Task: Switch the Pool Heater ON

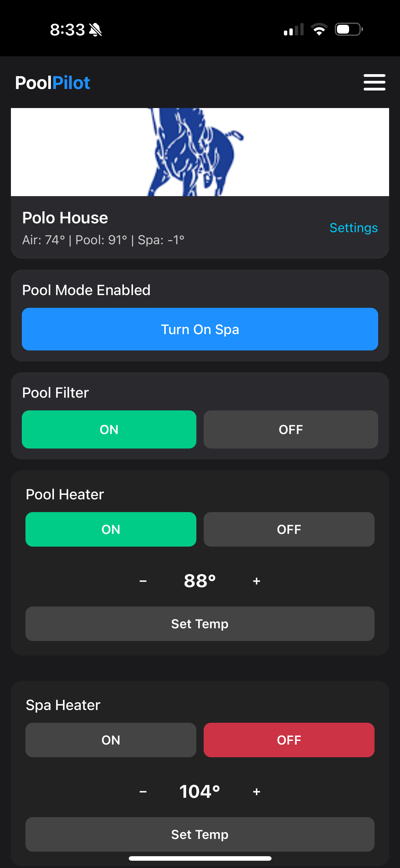Action: [x=111, y=529]
